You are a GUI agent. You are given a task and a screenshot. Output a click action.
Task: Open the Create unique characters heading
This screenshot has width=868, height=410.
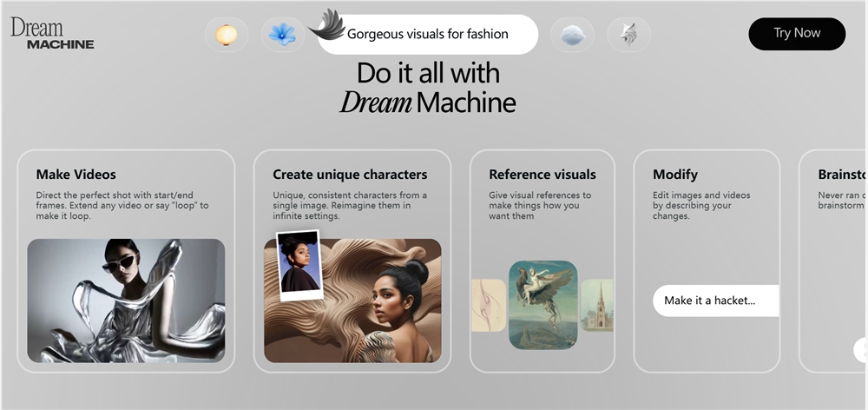coord(350,175)
